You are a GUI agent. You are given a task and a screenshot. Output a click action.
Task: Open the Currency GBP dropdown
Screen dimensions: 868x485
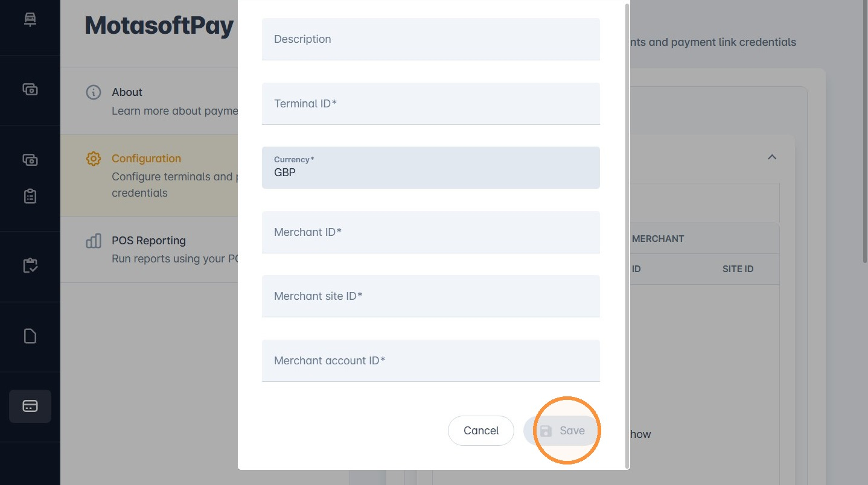[431, 168]
